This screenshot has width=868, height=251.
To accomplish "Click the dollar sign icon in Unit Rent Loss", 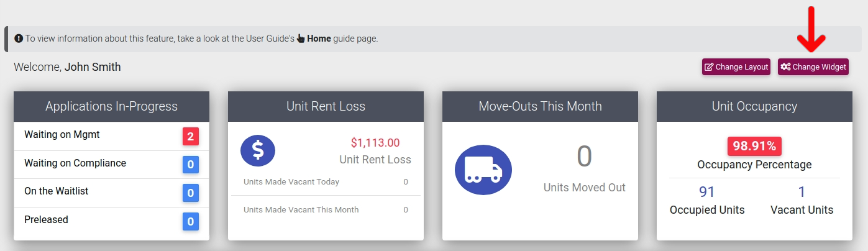I will 258,150.
